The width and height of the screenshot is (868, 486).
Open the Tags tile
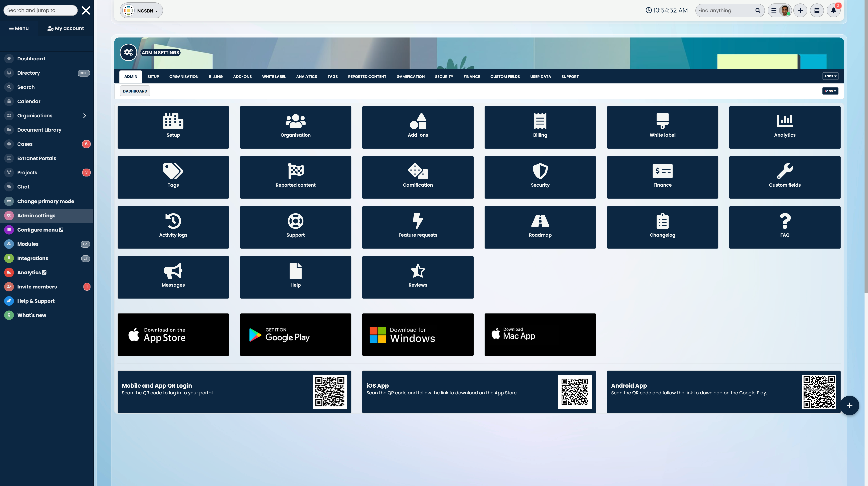tap(173, 177)
